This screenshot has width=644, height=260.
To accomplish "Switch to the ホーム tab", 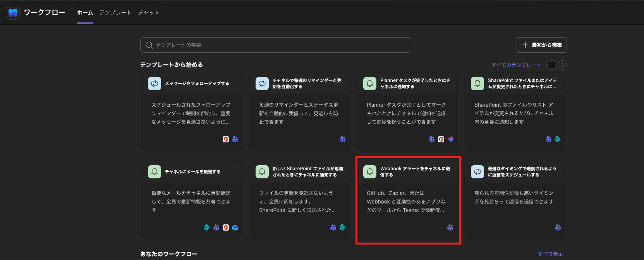I will [85, 13].
